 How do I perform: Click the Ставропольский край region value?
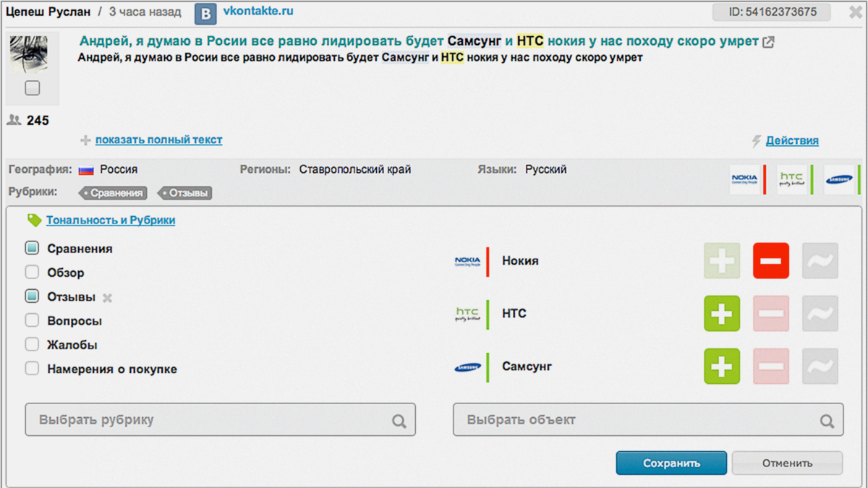[354, 169]
